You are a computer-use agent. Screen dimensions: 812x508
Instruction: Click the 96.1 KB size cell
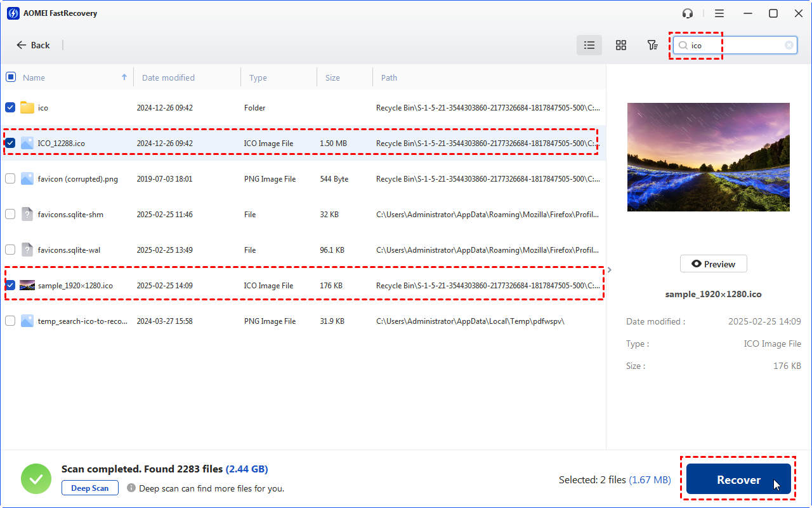(332, 250)
